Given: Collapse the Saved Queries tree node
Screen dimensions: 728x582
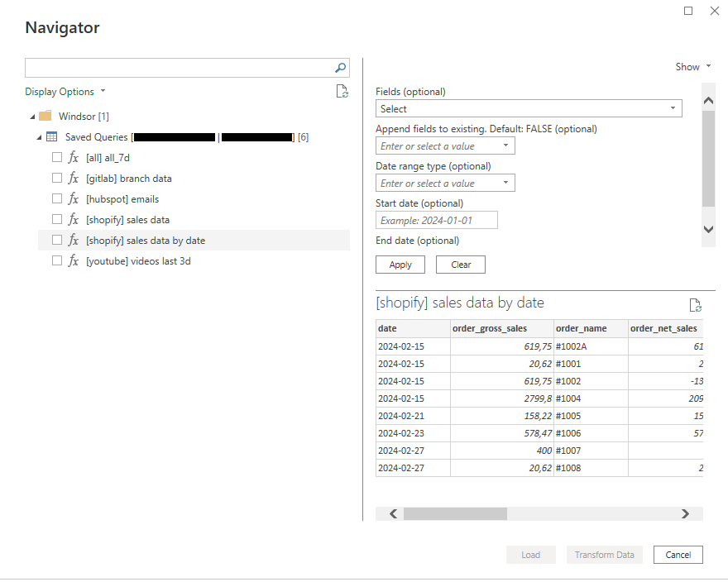Looking at the screenshot, I should 38,136.
